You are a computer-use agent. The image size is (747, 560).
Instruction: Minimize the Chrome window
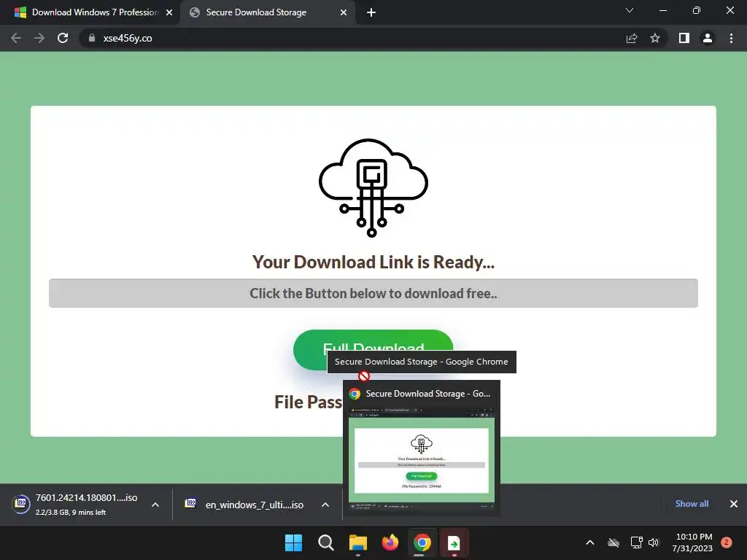point(663,10)
